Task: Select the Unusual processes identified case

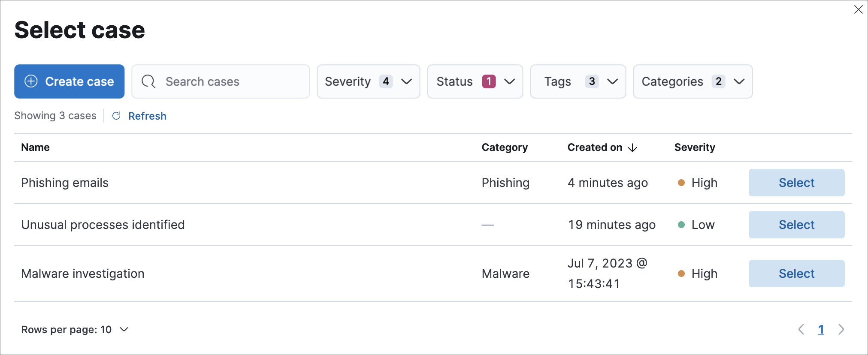Action: pyautogui.click(x=796, y=225)
